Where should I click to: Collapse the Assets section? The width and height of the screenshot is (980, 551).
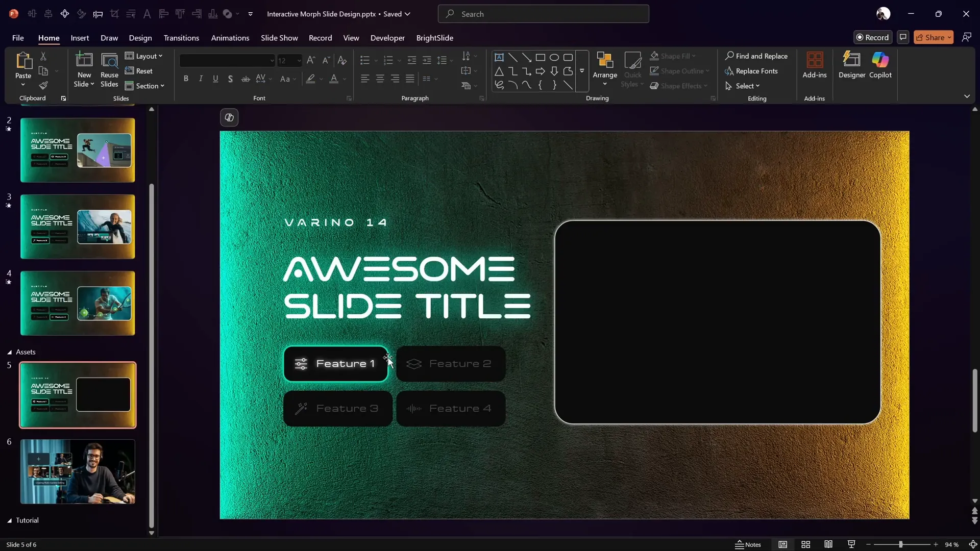tap(9, 352)
